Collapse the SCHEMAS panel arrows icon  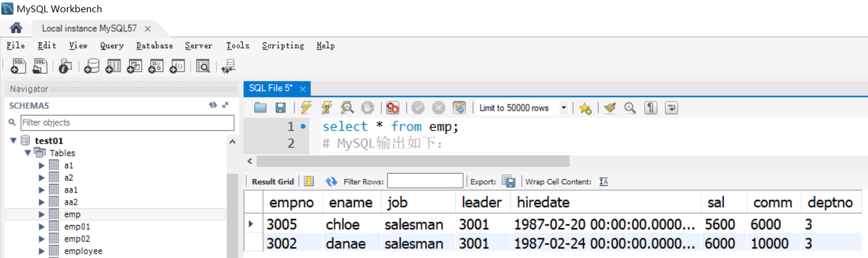click(x=225, y=105)
